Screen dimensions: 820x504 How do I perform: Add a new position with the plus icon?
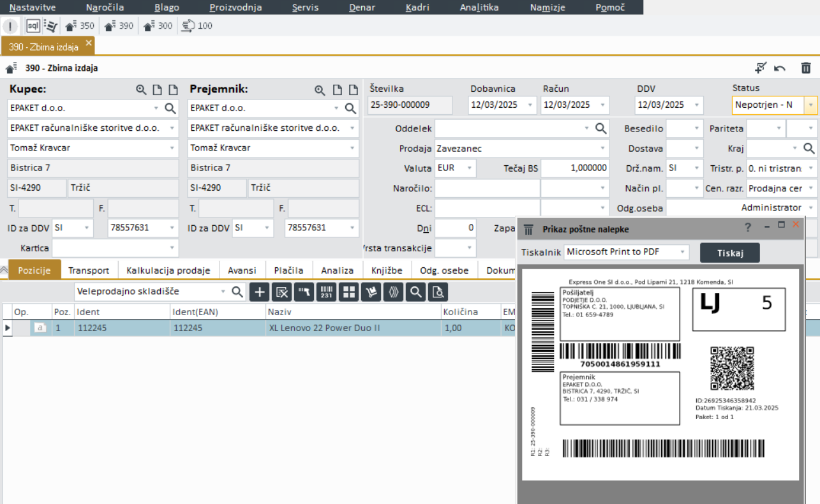[259, 292]
